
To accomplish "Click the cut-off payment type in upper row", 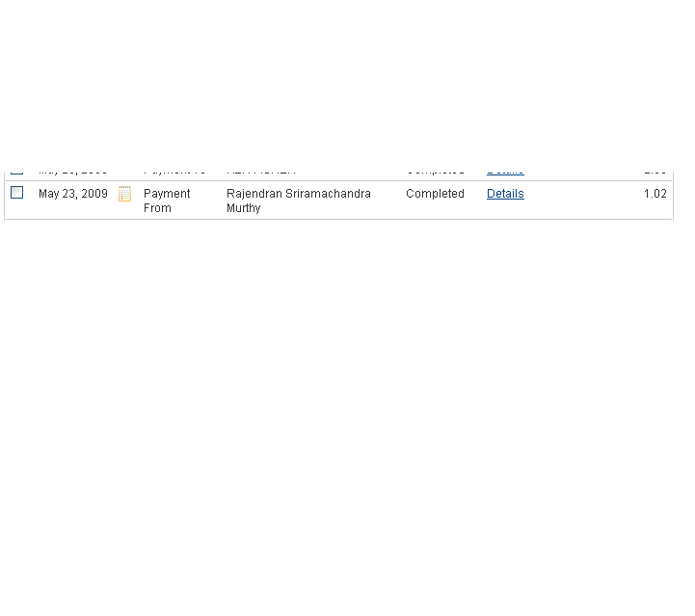I will click(x=174, y=172).
